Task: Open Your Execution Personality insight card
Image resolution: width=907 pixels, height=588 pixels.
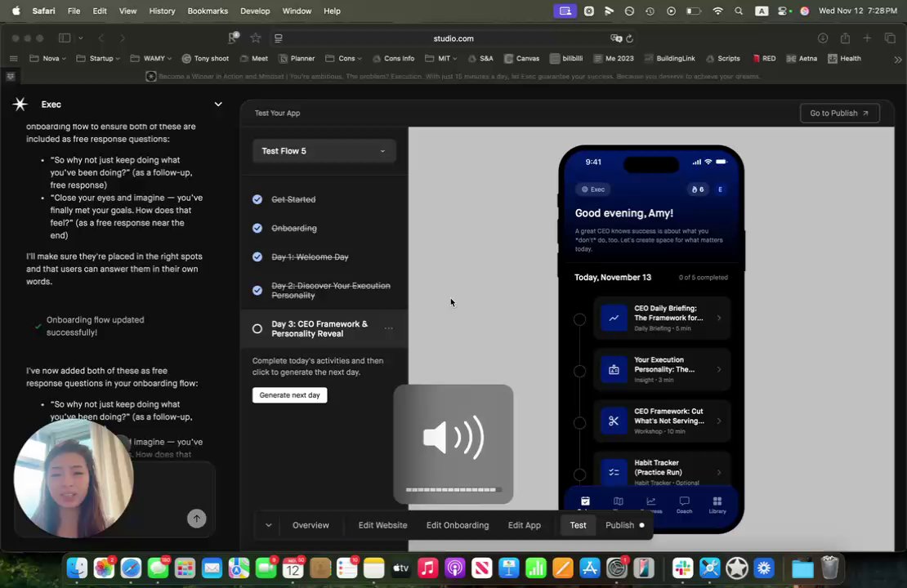Action: 662,369
